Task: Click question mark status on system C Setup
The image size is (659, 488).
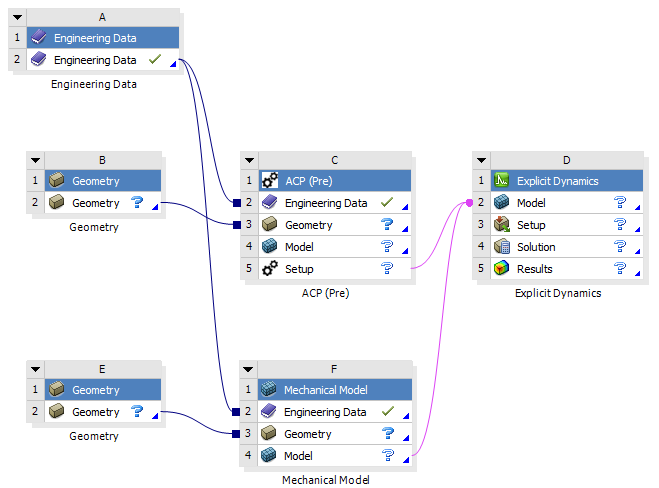Action: [387, 268]
